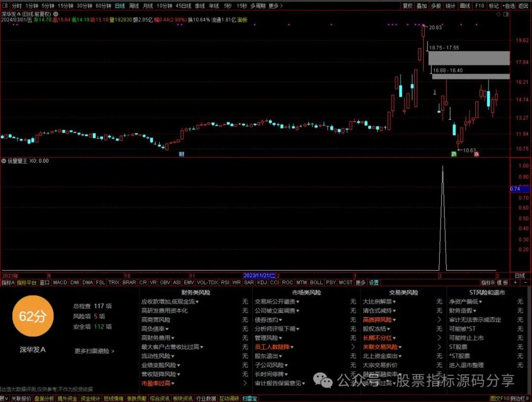Screen dimensions: 532x402
Task: Click the 返回 back button
Action: pyautogui.click(x=523, y=6)
